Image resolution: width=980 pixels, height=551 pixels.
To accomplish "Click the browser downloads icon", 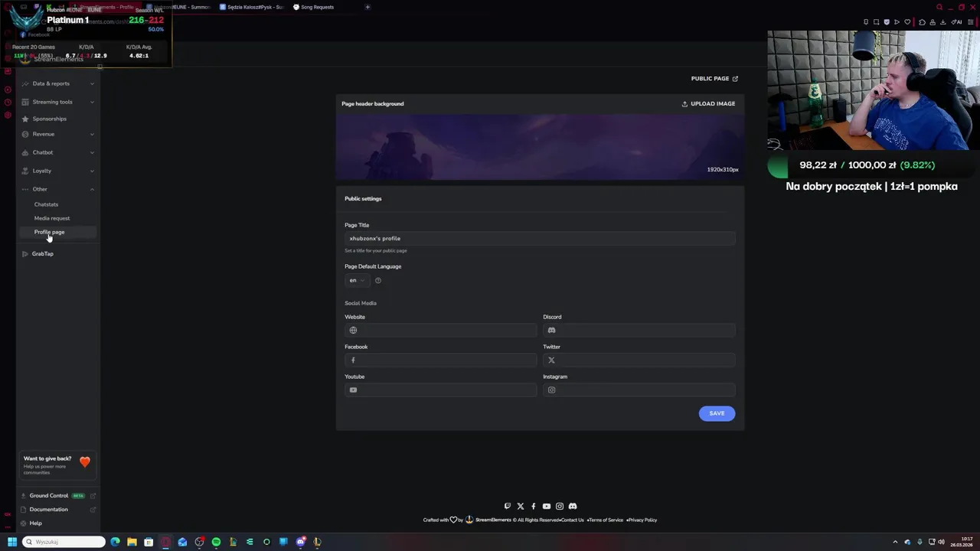I will tap(944, 22).
